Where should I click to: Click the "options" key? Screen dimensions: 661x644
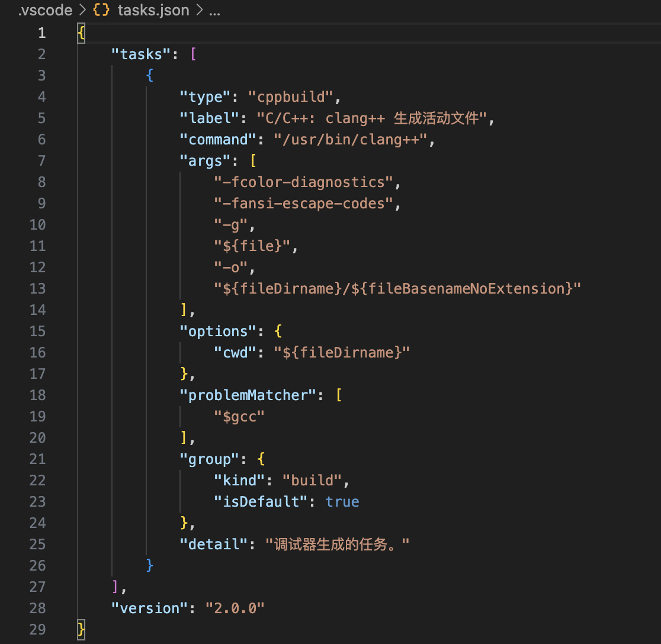point(217,331)
